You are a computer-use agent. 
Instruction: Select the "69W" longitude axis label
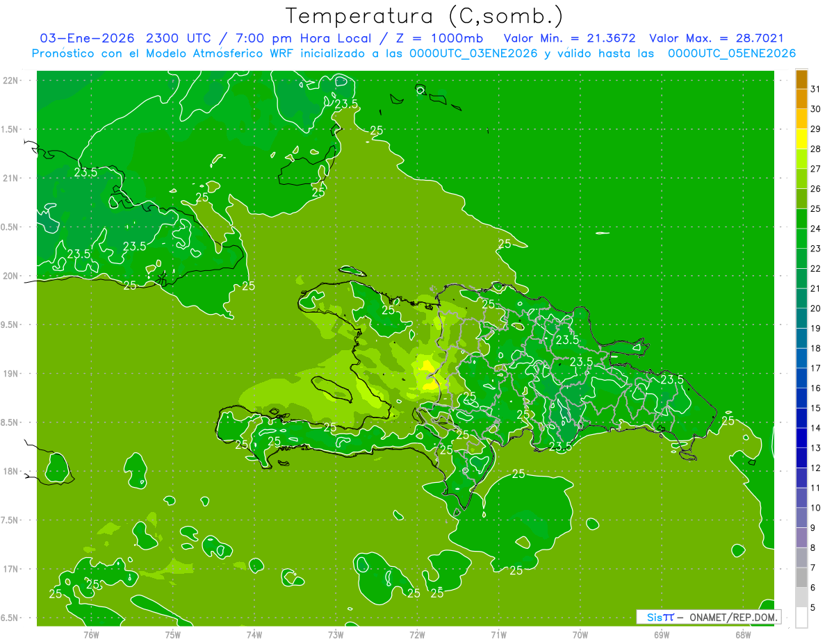tap(661, 634)
